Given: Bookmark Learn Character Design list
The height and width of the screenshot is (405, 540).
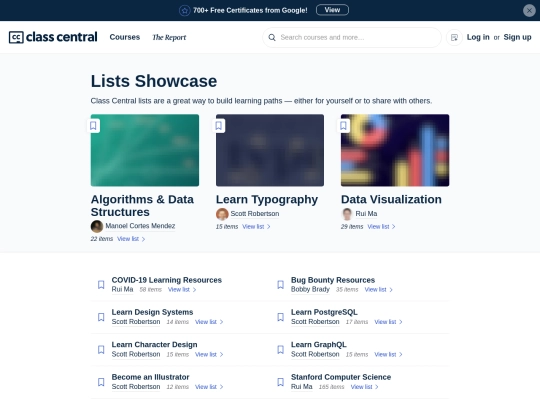Looking at the screenshot, I should coord(101,350).
